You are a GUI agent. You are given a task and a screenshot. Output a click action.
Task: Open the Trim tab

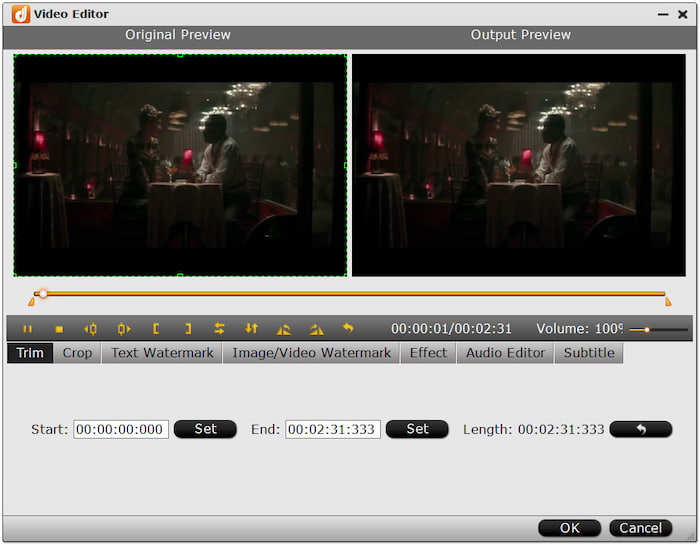click(x=30, y=353)
